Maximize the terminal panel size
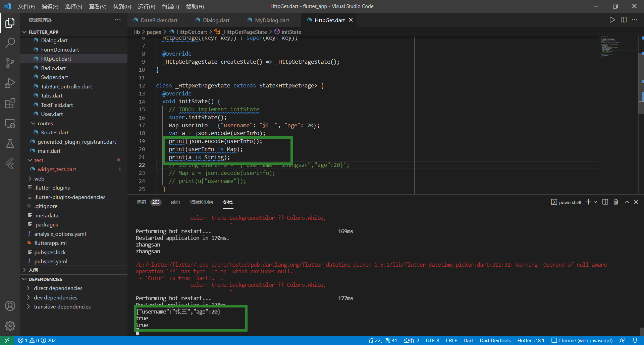This screenshot has height=345, width=644. (x=627, y=202)
